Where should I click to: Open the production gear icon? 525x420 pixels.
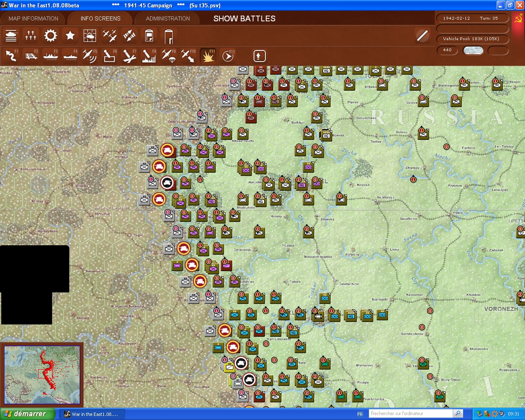point(50,36)
